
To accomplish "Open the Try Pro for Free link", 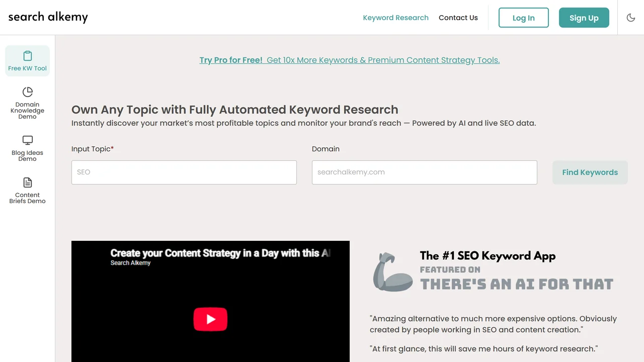I will [350, 60].
